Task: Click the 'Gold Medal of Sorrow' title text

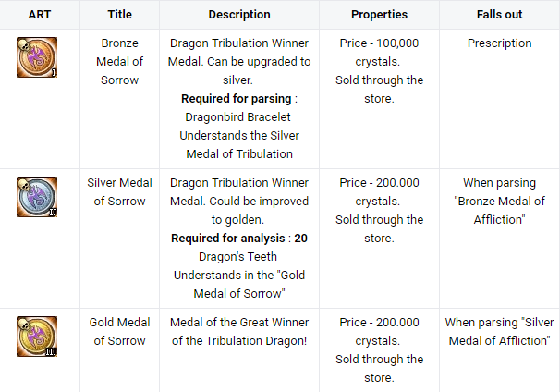Action: [x=120, y=332]
